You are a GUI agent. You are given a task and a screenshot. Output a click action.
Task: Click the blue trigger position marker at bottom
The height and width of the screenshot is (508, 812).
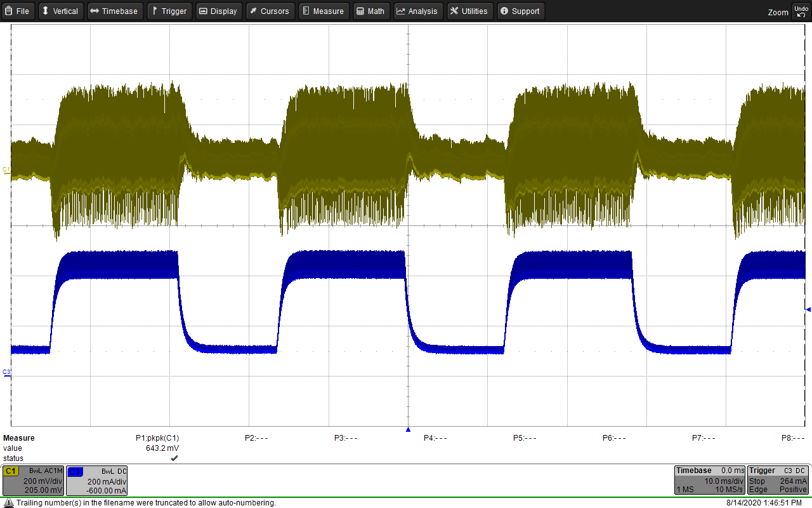[x=408, y=429]
